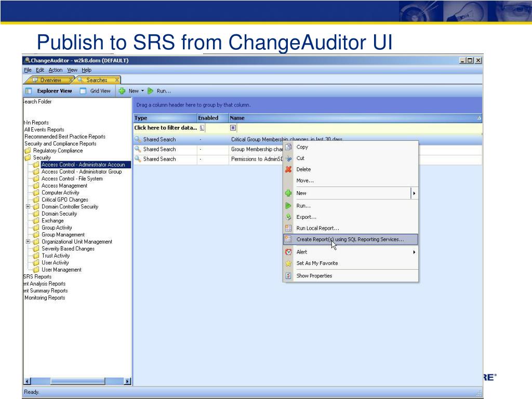Click the magnifier icon of Group Membership row
The image size is (532, 399).
tap(137, 149)
